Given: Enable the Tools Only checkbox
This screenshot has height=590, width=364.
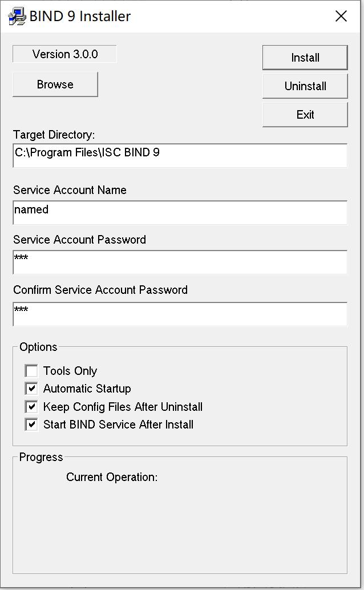Looking at the screenshot, I should (x=31, y=371).
